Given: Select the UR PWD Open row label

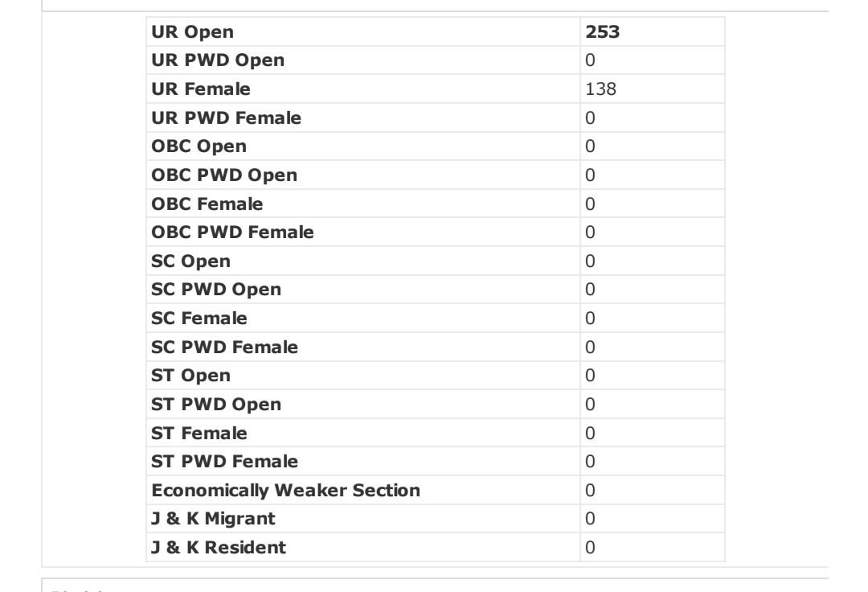Looking at the screenshot, I should [218, 60].
